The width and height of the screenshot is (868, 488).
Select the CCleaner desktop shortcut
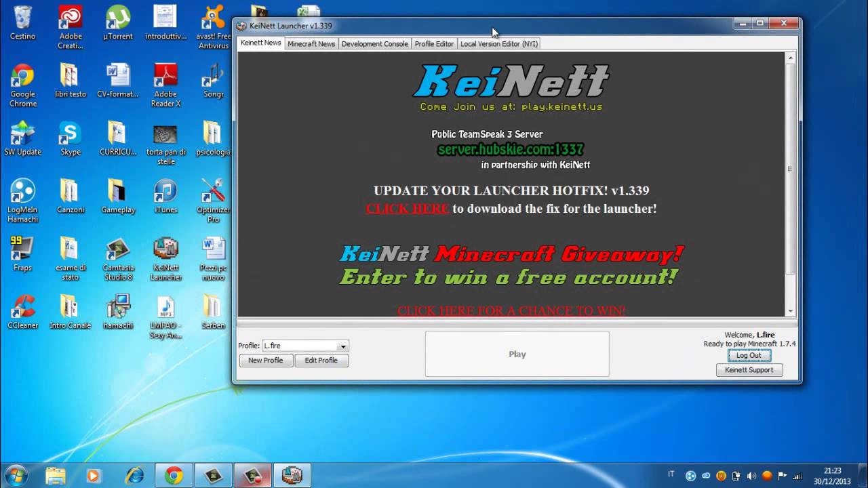(x=22, y=311)
